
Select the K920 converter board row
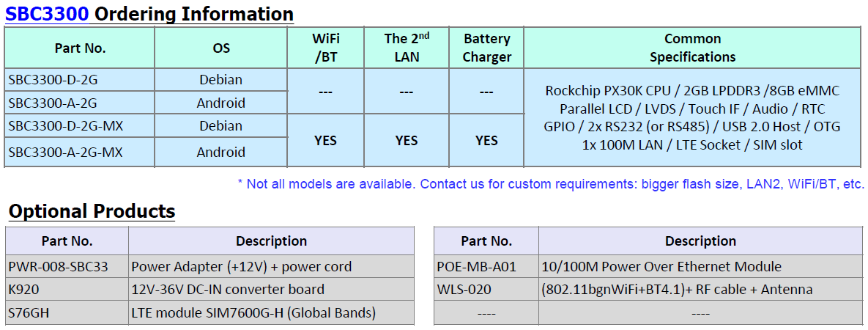coord(209,290)
